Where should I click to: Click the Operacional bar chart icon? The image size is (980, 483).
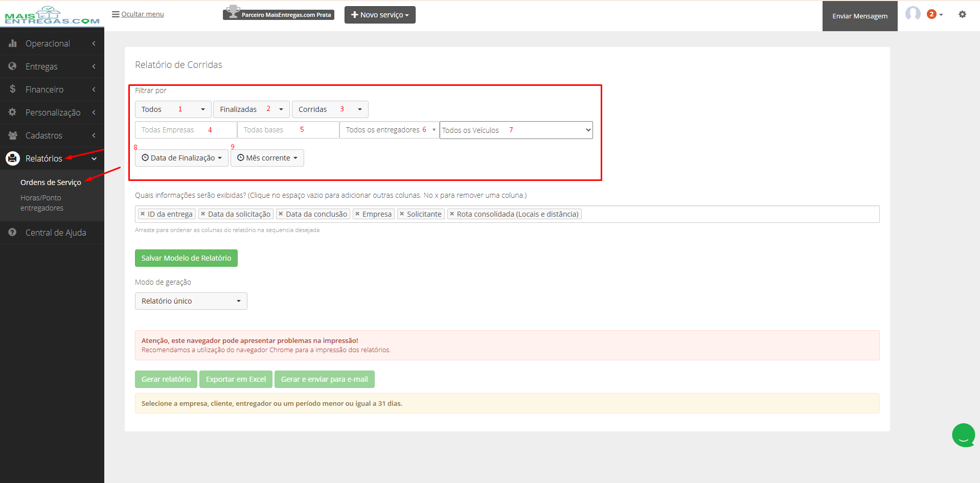(x=13, y=43)
